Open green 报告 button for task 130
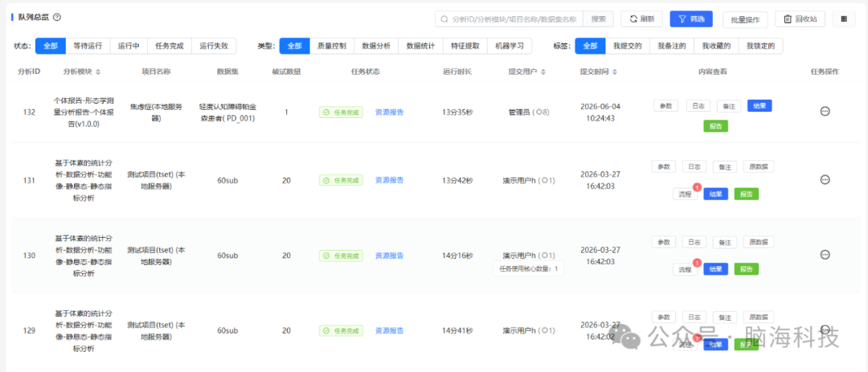This screenshot has width=868, height=372. [x=746, y=269]
